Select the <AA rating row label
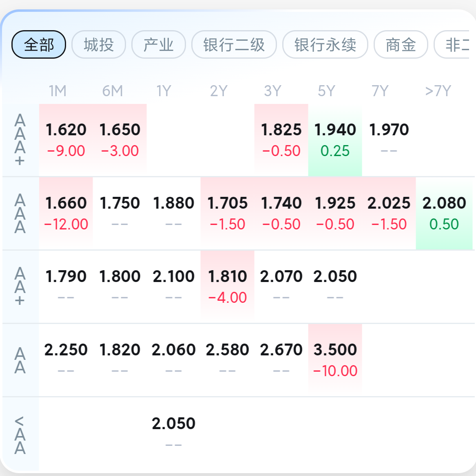Viewport: 476px width, 476px height. tap(20, 435)
